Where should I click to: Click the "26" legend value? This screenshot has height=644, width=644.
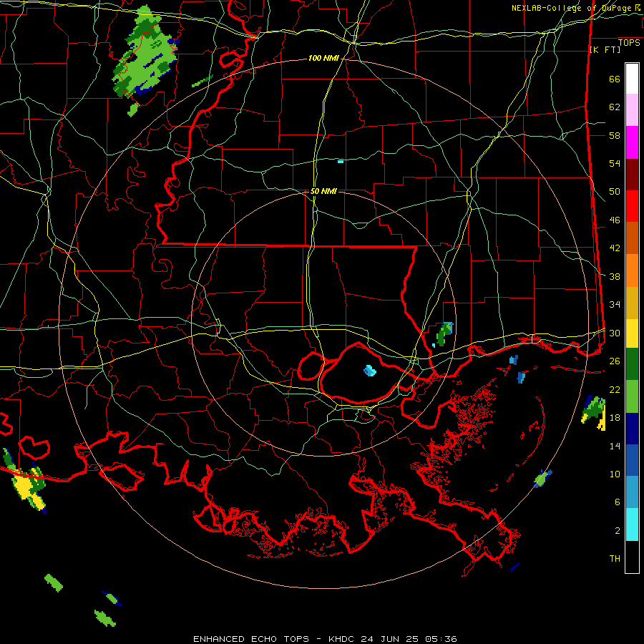point(615,361)
